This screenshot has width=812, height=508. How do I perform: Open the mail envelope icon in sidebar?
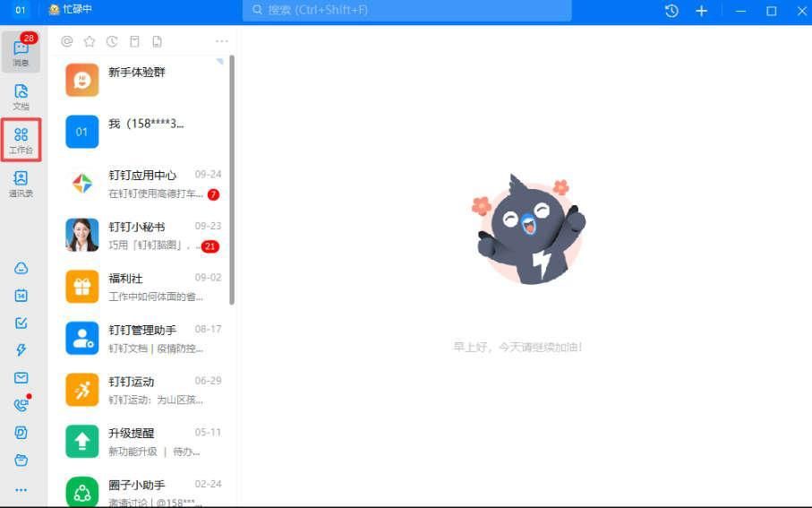(21, 378)
